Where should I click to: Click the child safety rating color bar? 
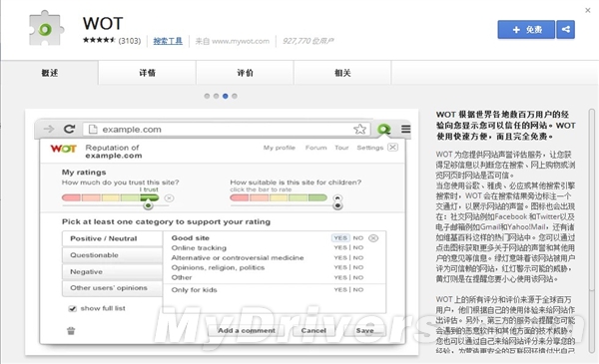279,197
